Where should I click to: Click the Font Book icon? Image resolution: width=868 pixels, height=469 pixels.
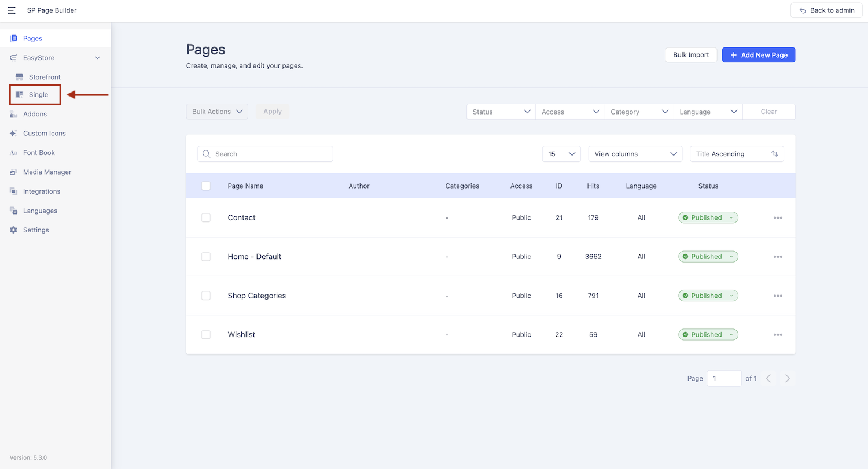[13, 153]
